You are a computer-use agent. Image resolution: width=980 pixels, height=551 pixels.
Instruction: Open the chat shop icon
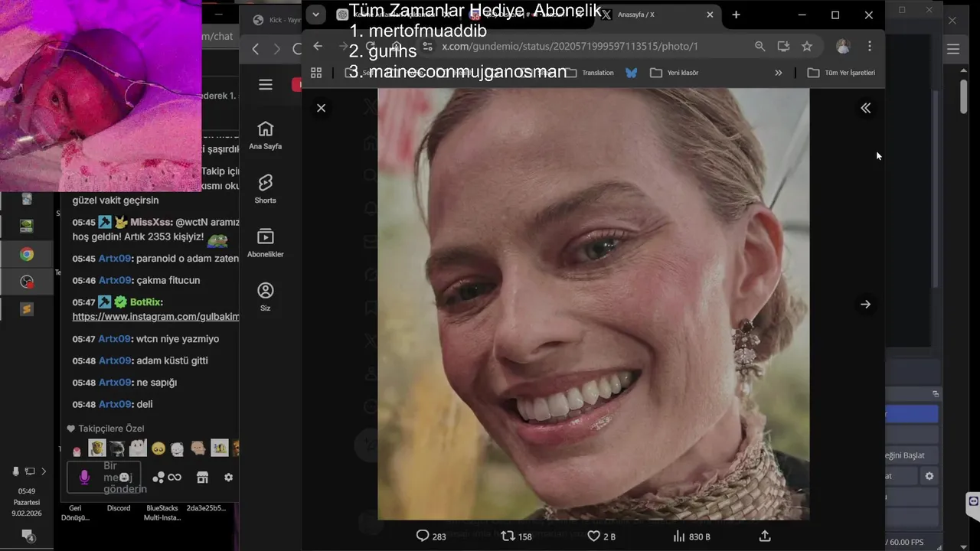202,478
